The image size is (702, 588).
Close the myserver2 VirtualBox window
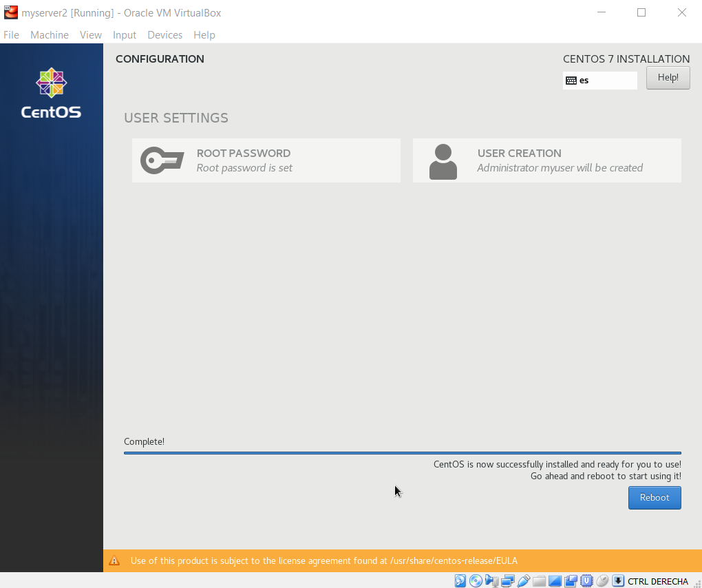tap(681, 12)
